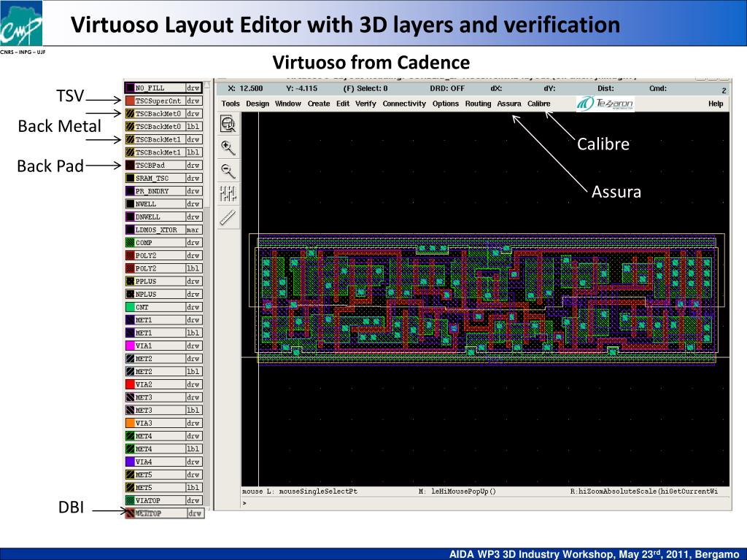This screenshot has height=560, width=747.
Task: Open the Tools menu
Action: [231, 104]
